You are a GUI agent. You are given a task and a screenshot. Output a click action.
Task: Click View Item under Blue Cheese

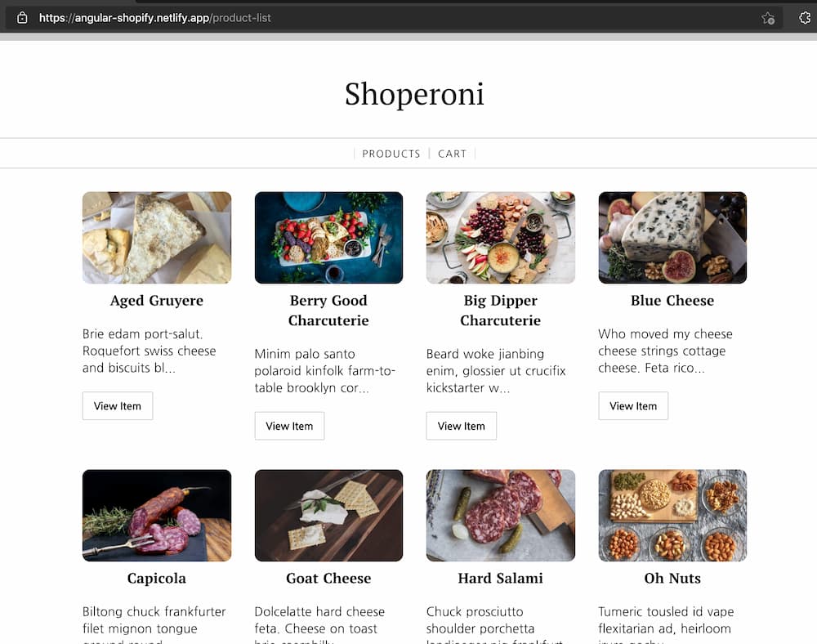tap(632, 405)
